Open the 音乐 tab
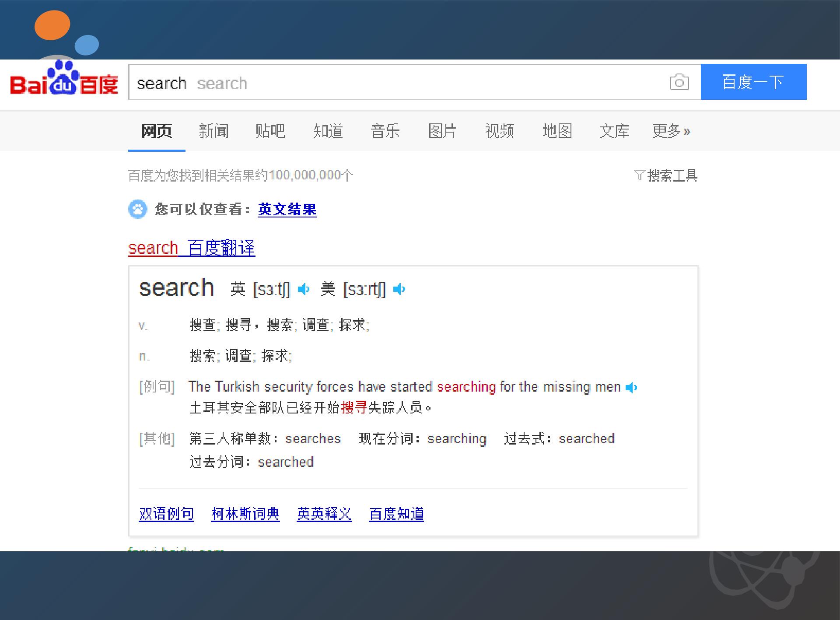Image resolution: width=840 pixels, height=620 pixels. [385, 131]
